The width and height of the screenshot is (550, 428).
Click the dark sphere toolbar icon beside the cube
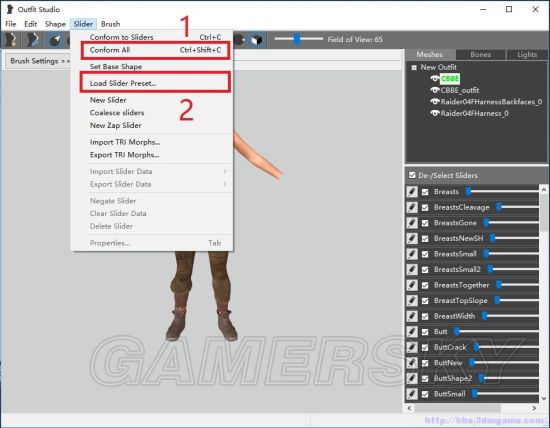coord(240,40)
